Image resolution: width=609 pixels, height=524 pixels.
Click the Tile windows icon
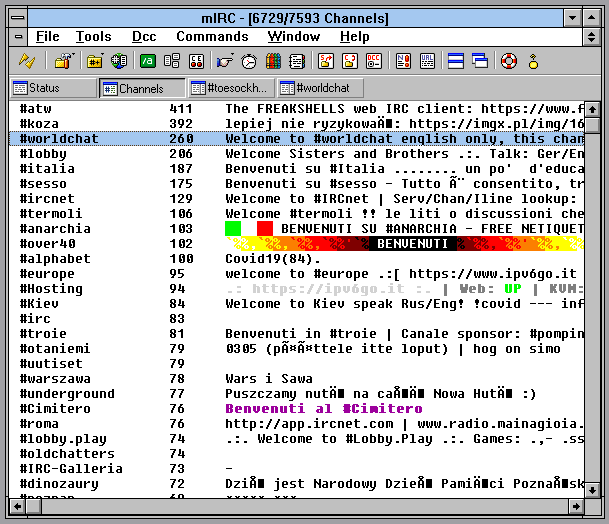pyautogui.click(x=456, y=61)
